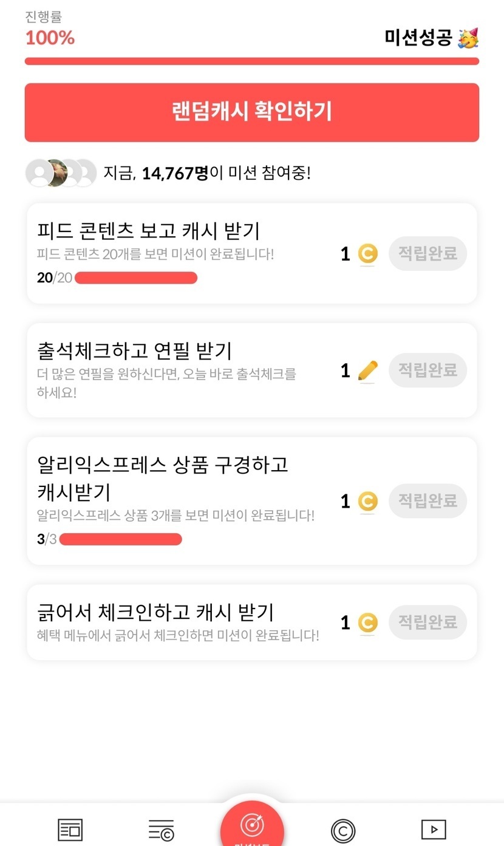The height and width of the screenshot is (846, 504).
Task: Open the news feed icon in bottom bar
Action: [x=70, y=830]
